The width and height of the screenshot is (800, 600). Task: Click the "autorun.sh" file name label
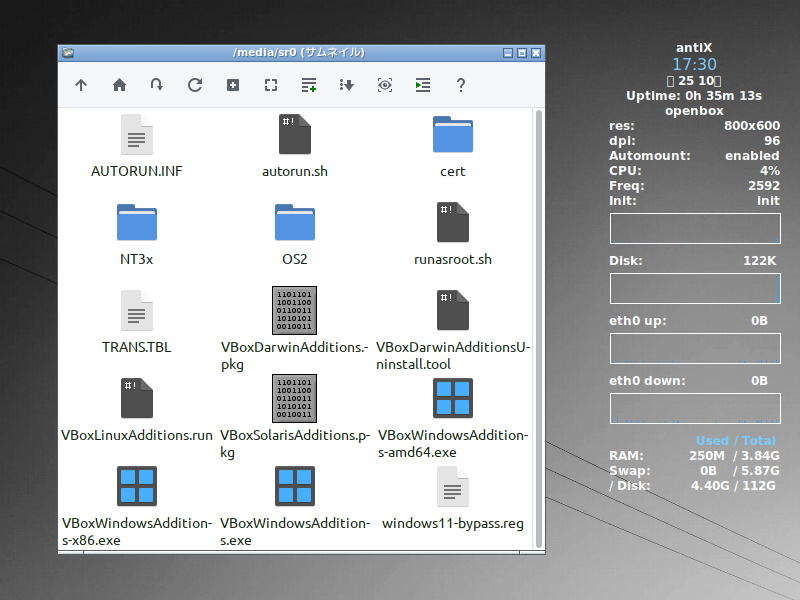pos(295,171)
